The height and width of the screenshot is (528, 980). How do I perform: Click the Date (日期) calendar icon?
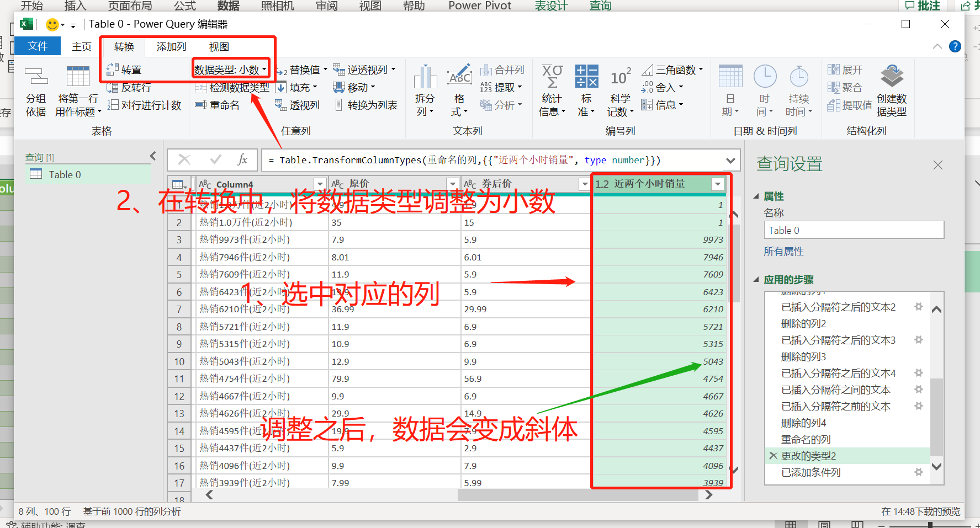730,77
